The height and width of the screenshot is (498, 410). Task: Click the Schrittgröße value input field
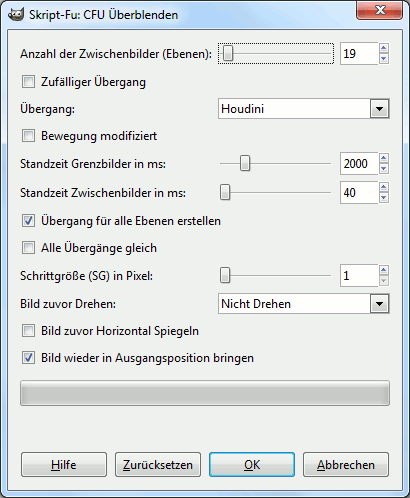pos(359,276)
